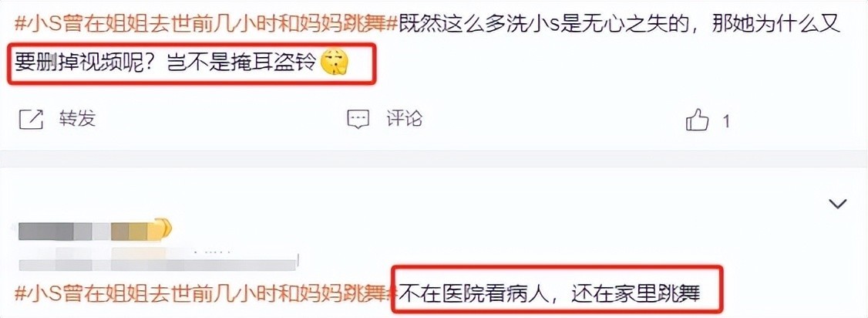Like the first post with thumbs-up icon
The image size is (868, 318).
pos(697,120)
